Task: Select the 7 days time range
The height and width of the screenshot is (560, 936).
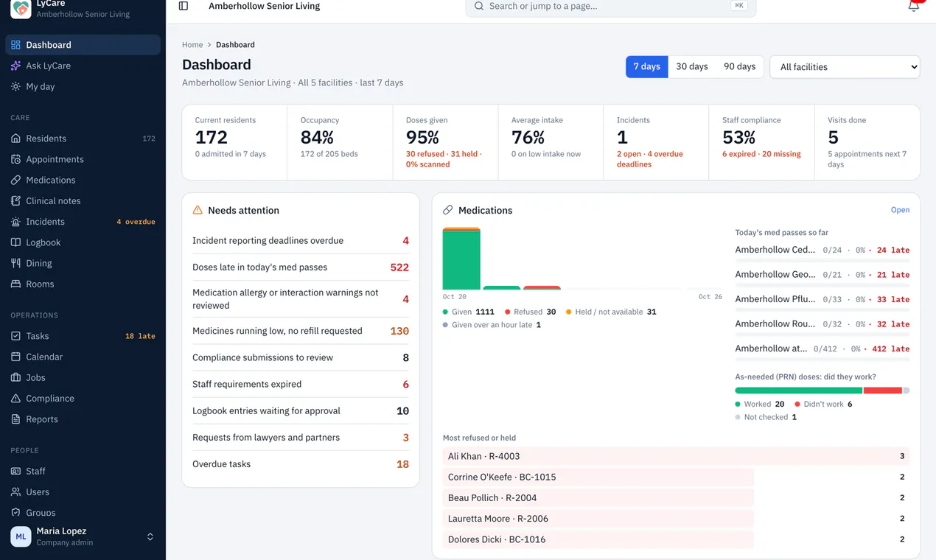Action: (647, 66)
